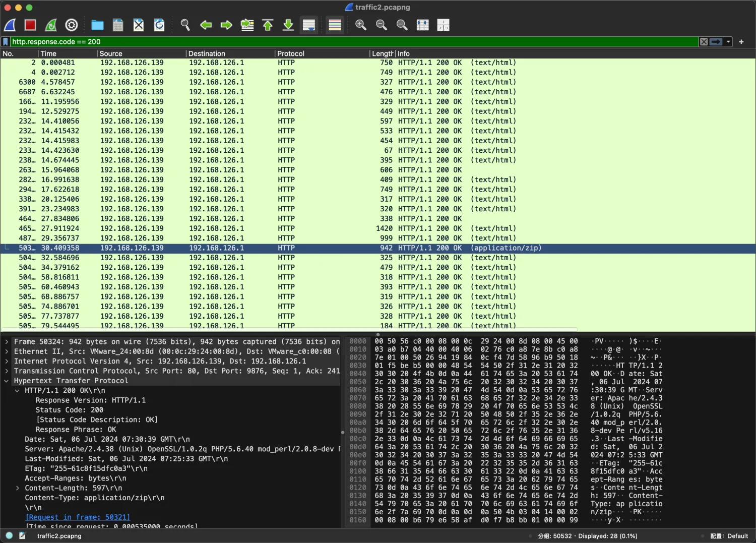Select the ETag field line
The height and width of the screenshot is (543, 756).
(x=86, y=468)
